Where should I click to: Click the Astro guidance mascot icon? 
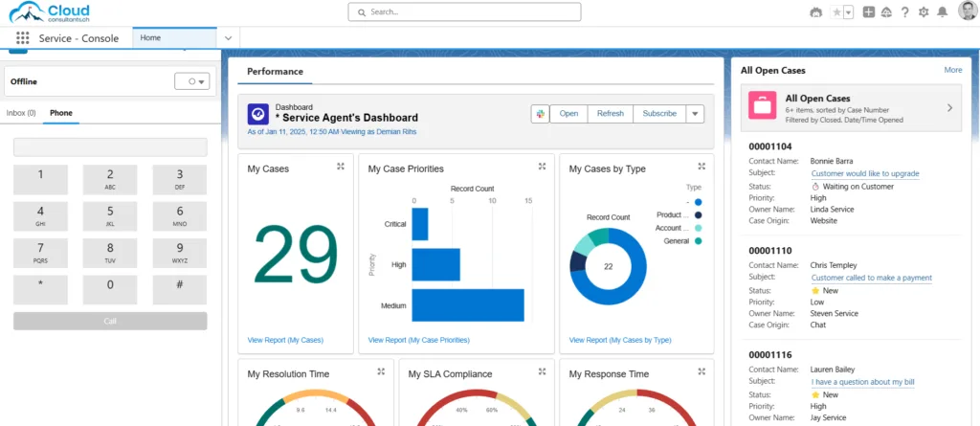(815, 12)
